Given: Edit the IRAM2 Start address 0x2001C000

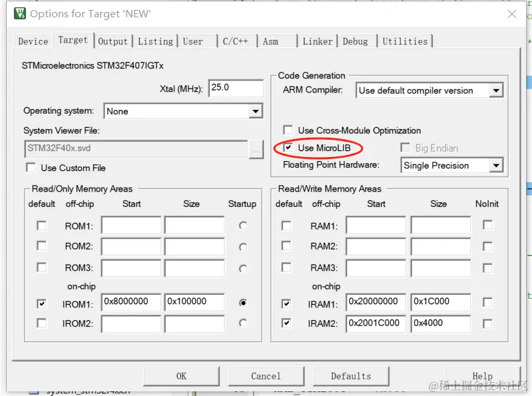Looking at the screenshot, I should pos(376,323).
